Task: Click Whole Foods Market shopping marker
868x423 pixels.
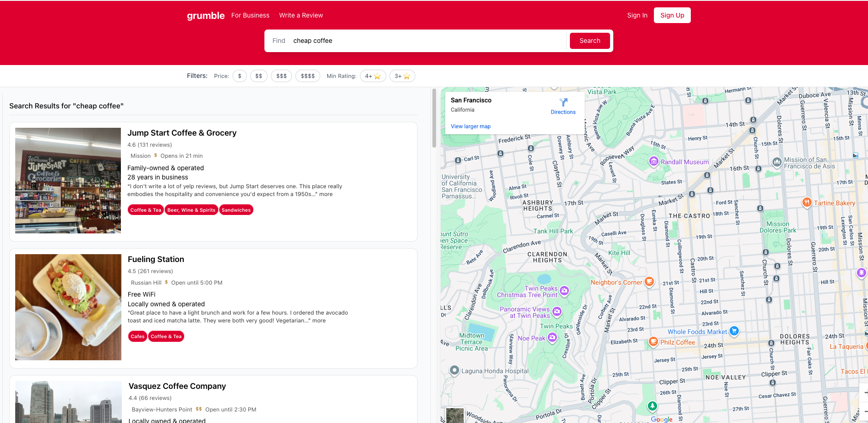Action: pos(734,330)
